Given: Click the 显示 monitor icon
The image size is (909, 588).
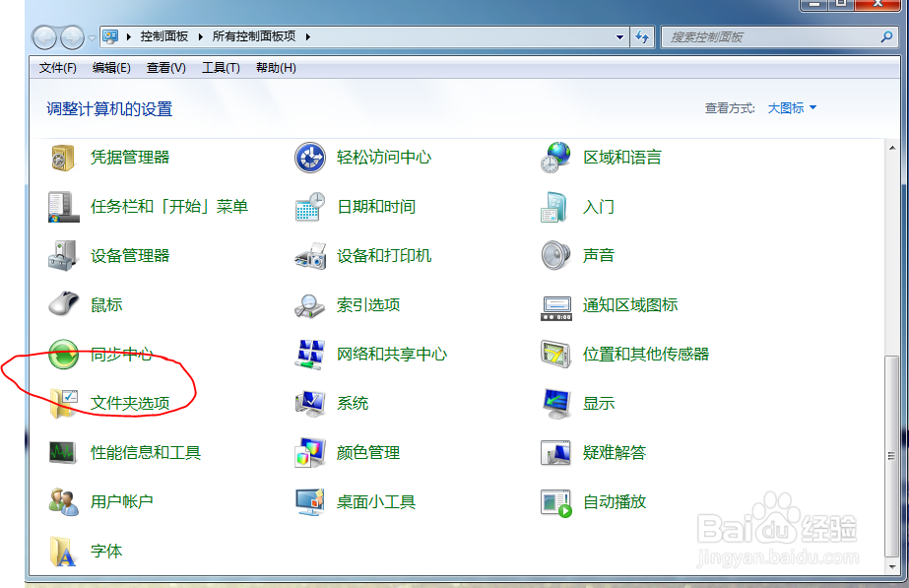Looking at the screenshot, I should (556, 404).
